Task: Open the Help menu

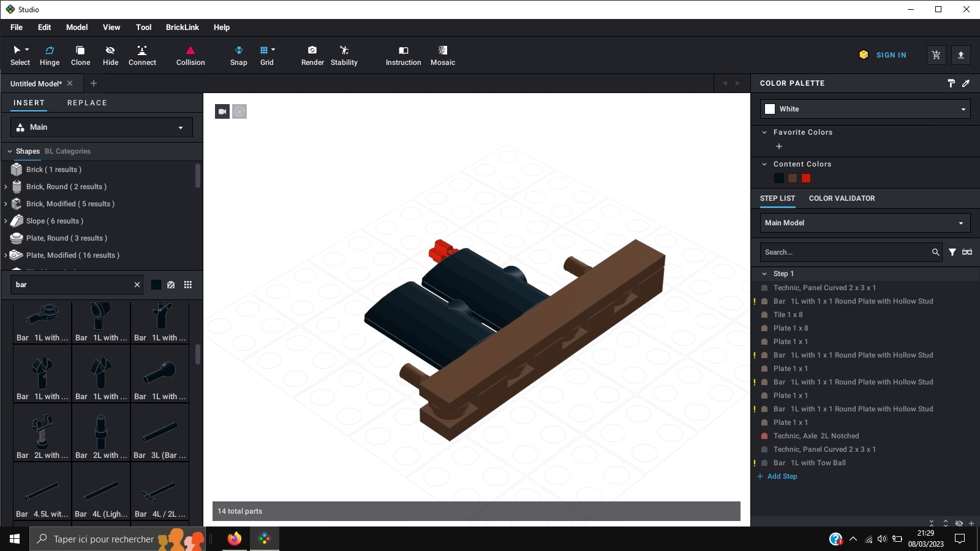Action: pos(222,28)
